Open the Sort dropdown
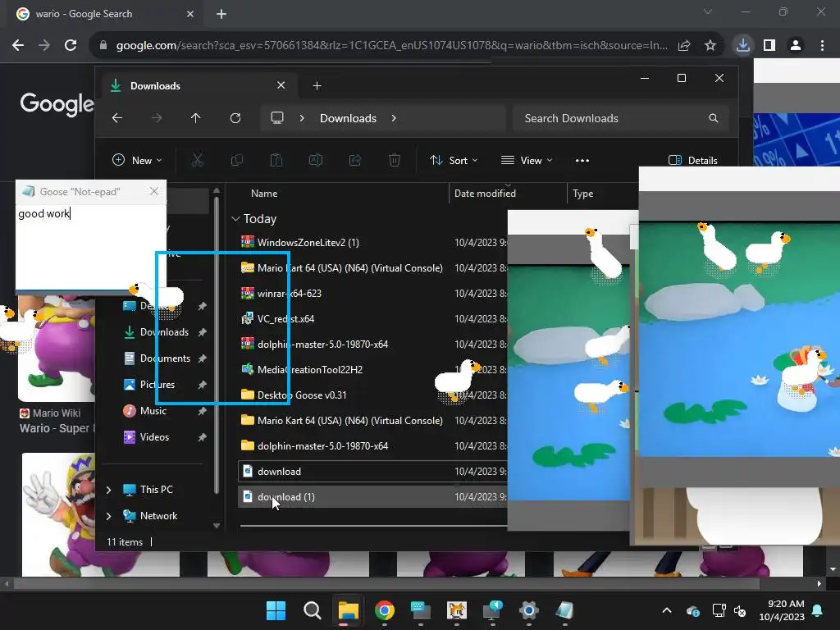This screenshot has width=840, height=630. pyautogui.click(x=454, y=160)
